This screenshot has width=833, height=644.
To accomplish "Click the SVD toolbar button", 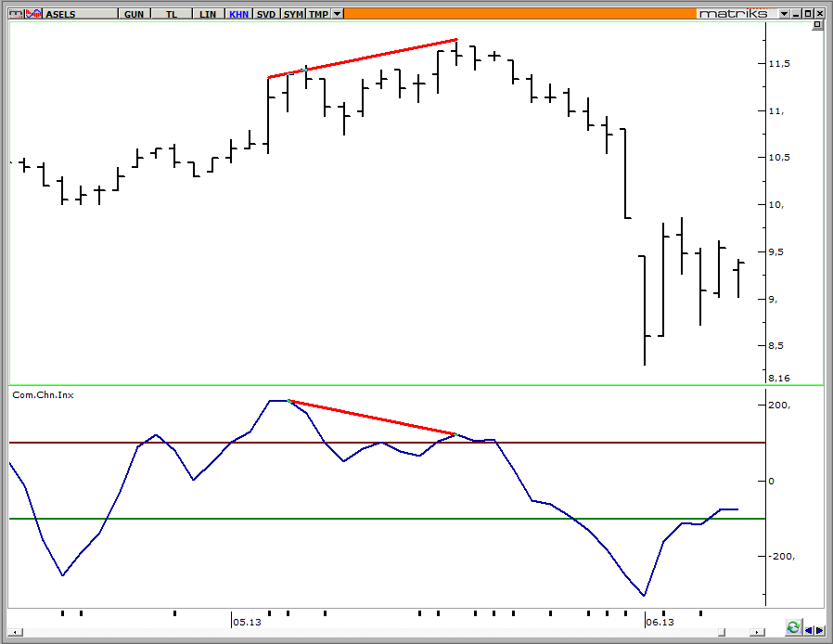I will click(266, 14).
